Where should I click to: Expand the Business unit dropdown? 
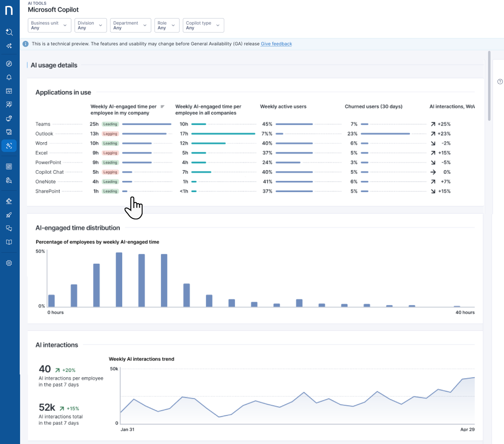[x=49, y=25]
